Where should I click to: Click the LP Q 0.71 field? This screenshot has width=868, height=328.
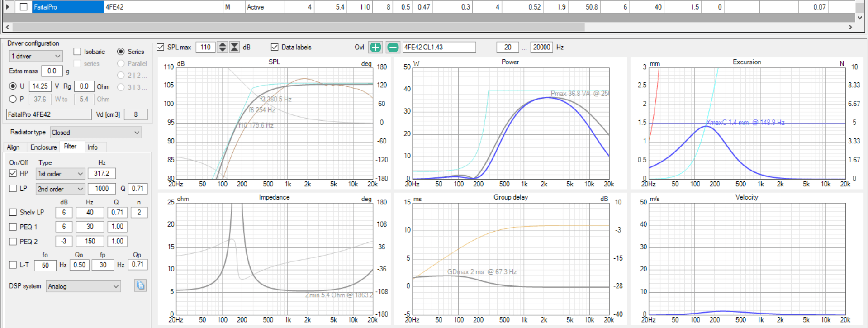(x=138, y=189)
